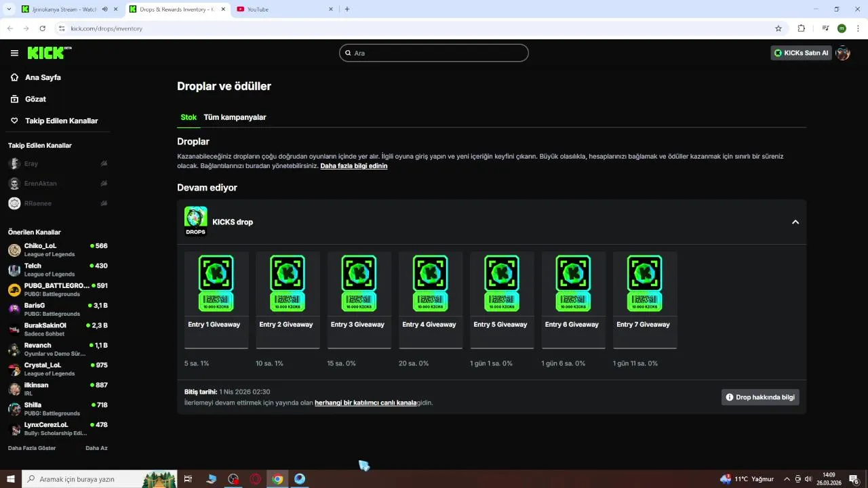Open Chiko_LoL channel
Image resolution: width=868 pixels, height=488 pixels.
pos(58,249)
